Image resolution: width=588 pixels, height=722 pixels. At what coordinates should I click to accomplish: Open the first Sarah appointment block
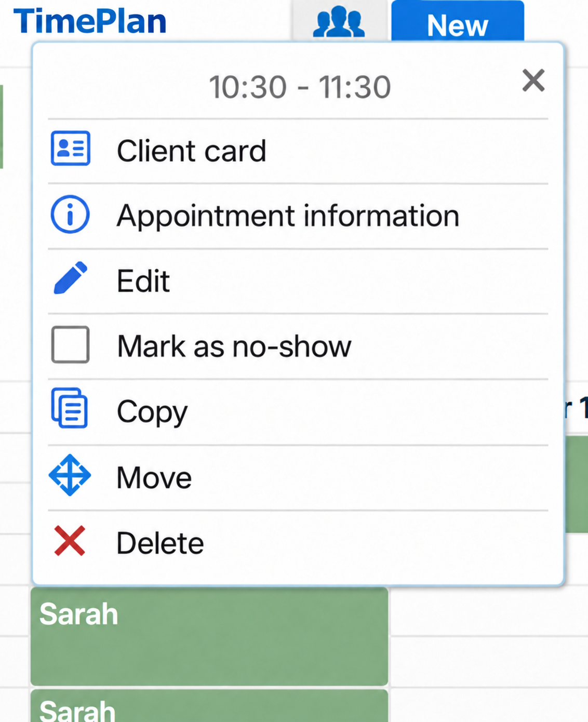pyautogui.click(x=209, y=636)
